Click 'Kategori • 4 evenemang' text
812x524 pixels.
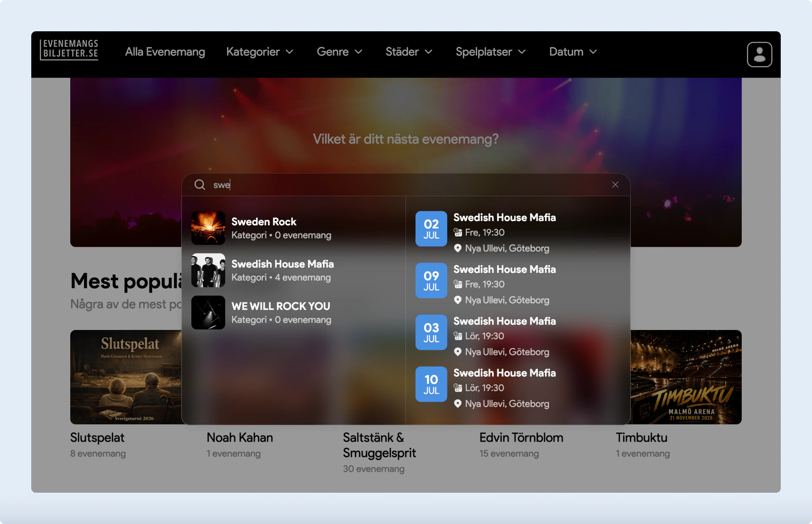click(281, 277)
